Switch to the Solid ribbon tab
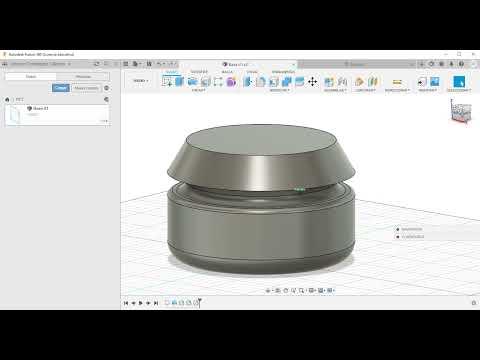The height and width of the screenshot is (360, 480). coord(172,72)
